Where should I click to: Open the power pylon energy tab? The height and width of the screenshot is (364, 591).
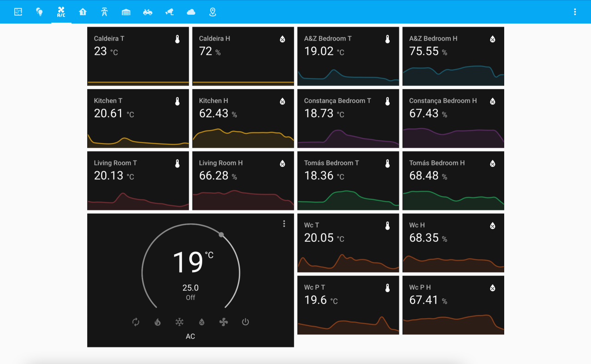coord(104,12)
